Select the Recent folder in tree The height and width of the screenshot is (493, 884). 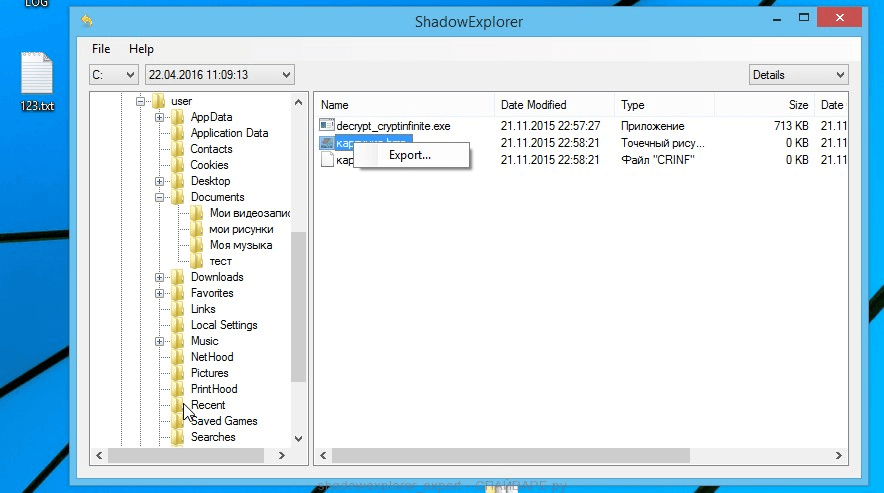[208, 405]
